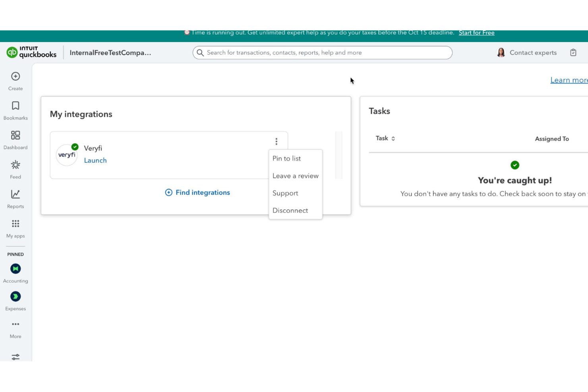Click Start for Free link
Viewport: 588px width, 392px height.
[x=476, y=33]
